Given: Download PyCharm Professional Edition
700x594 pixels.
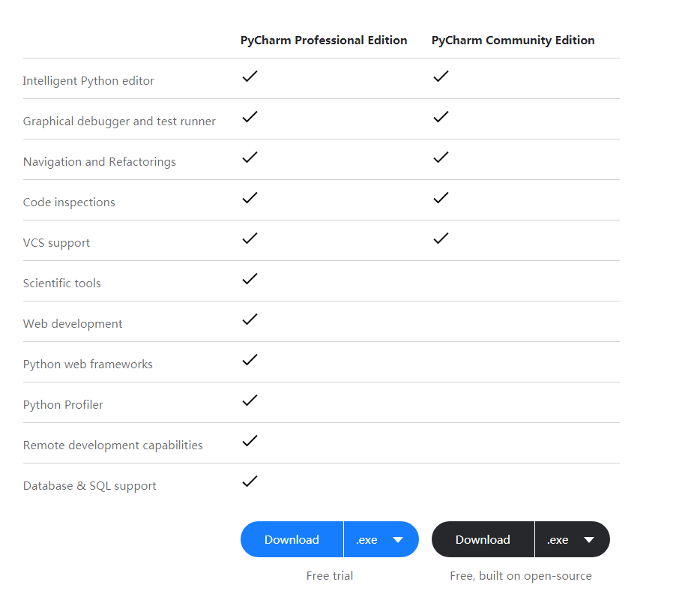Looking at the screenshot, I should (x=292, y=539).
